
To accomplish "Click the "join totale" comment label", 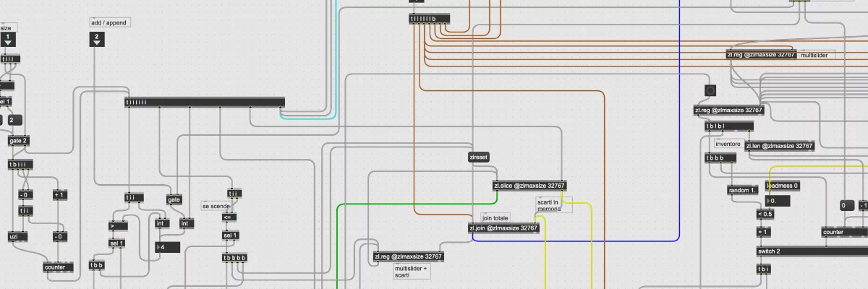I will [x=495, y=217].
